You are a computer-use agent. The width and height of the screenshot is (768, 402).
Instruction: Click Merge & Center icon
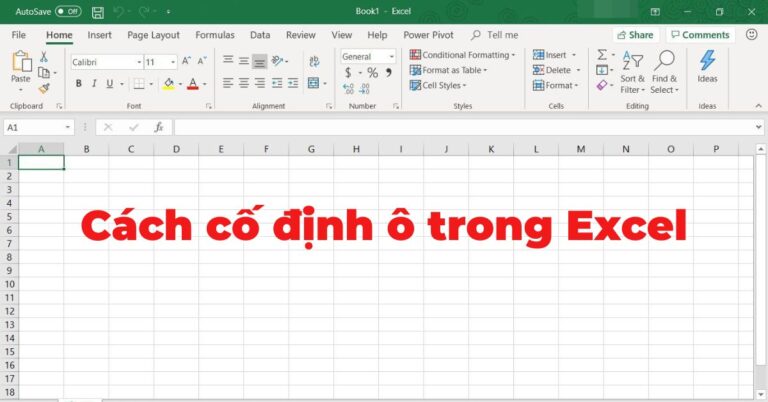pos(313,83)
